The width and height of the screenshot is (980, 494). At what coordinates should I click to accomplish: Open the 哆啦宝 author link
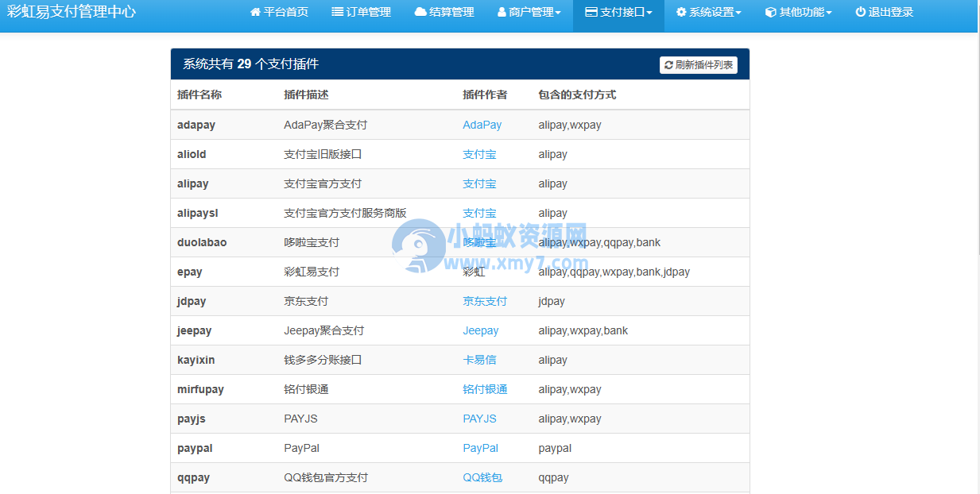click(x=479, y=242)
